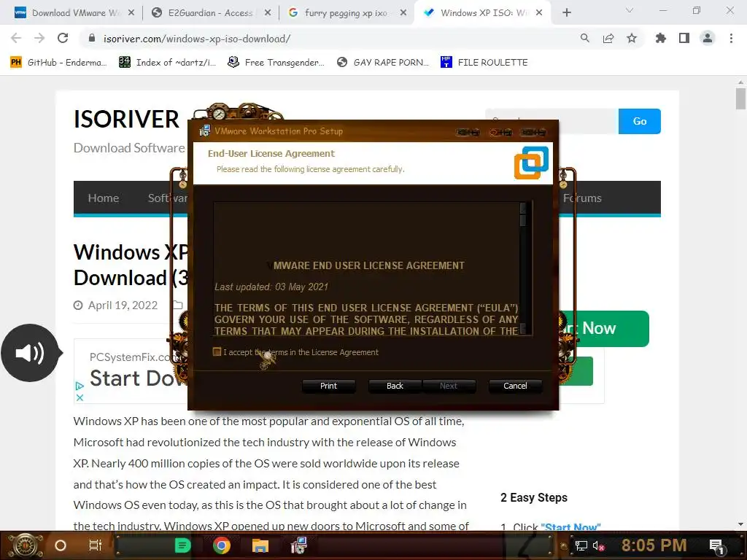Viewport: 747px width, 560px height.
Task: Open Chrome's three-dot menu
Action: pos(731,38)
